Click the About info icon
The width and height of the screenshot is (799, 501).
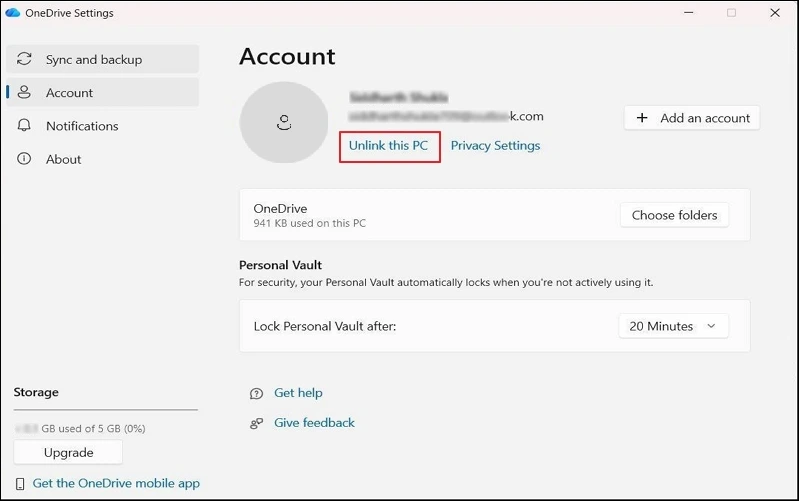pos(24,159)
